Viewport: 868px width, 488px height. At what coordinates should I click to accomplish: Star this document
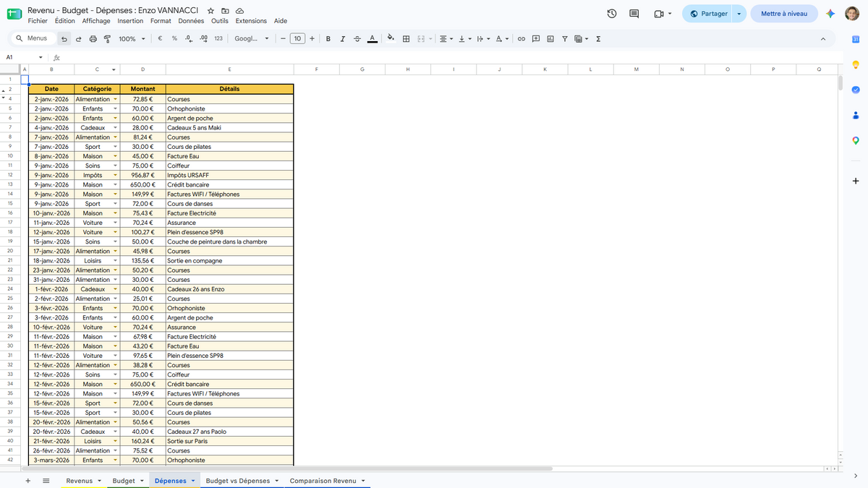(x=210, y=12)
